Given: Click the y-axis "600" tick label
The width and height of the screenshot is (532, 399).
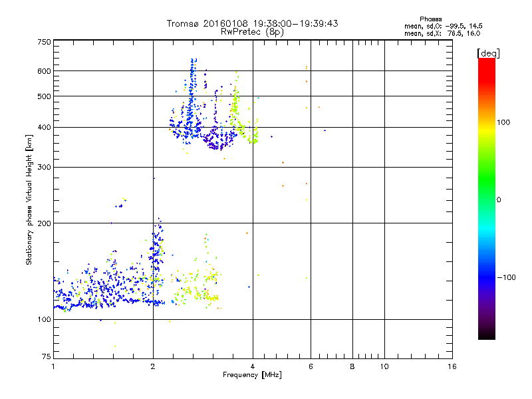Looking at the screenshot, I should (x=44, y=71).
